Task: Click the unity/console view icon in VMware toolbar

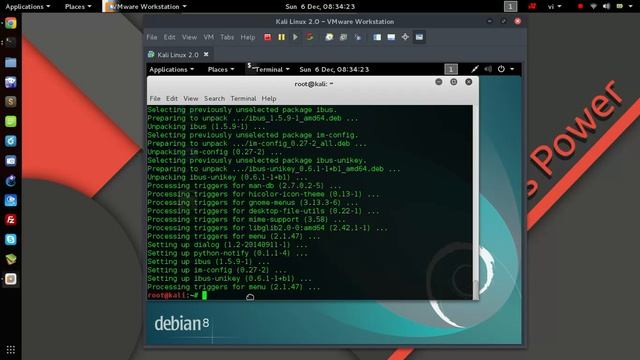Action: click(x=419, y=37)
